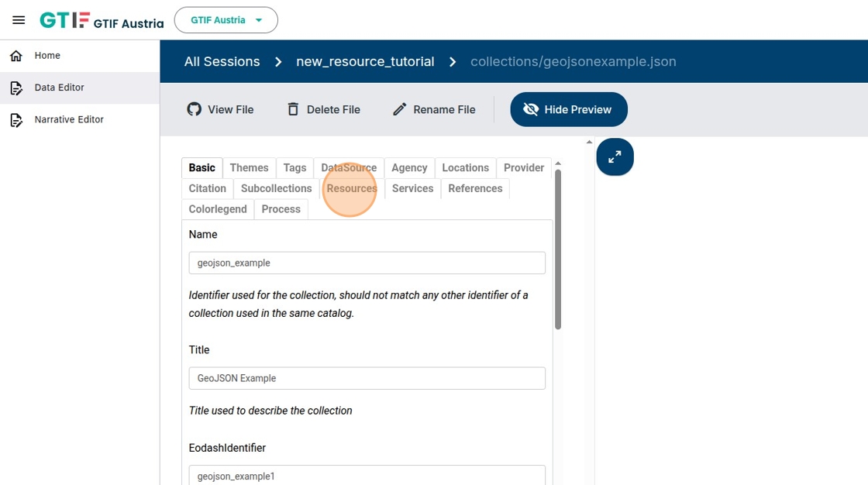This screenshot has height=485, width=868.
Task: Select the DataSource tab
Action: click(x=349, y=168)
